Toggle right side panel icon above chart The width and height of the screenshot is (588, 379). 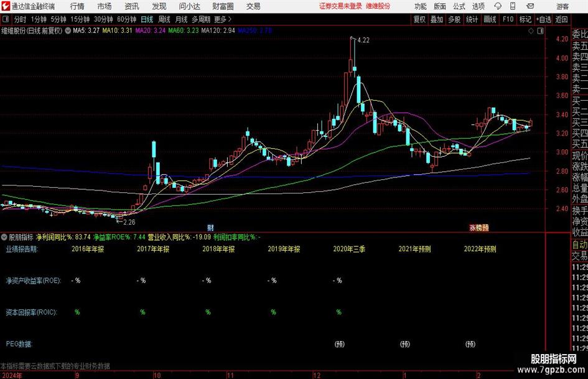click(540, 31)
